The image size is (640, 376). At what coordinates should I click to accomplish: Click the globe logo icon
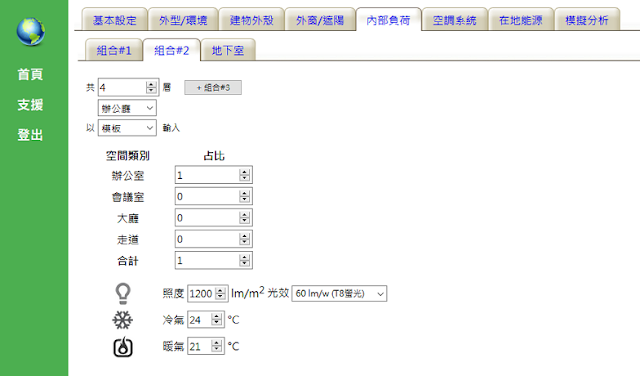click(x=31, y=31)
